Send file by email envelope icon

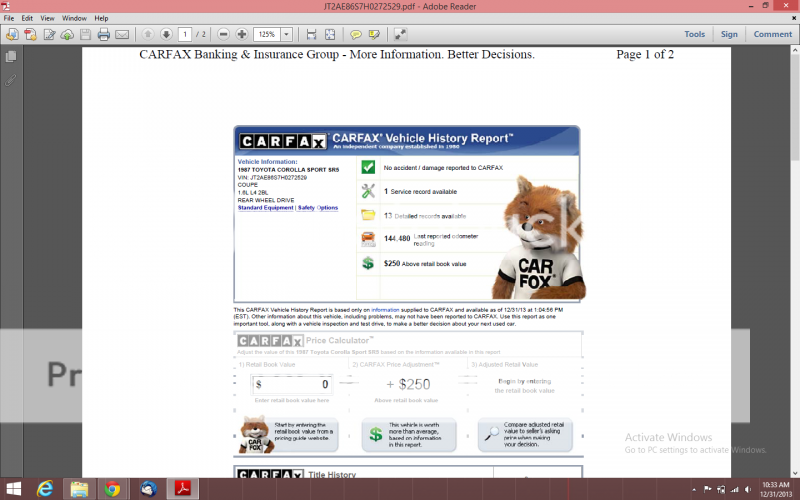point(121,34)
